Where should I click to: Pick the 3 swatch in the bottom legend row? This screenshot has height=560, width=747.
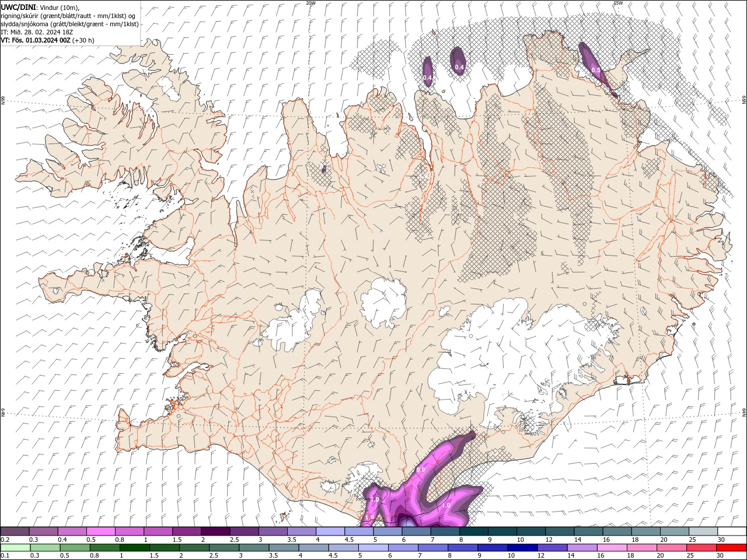click(x=254, y=548)
